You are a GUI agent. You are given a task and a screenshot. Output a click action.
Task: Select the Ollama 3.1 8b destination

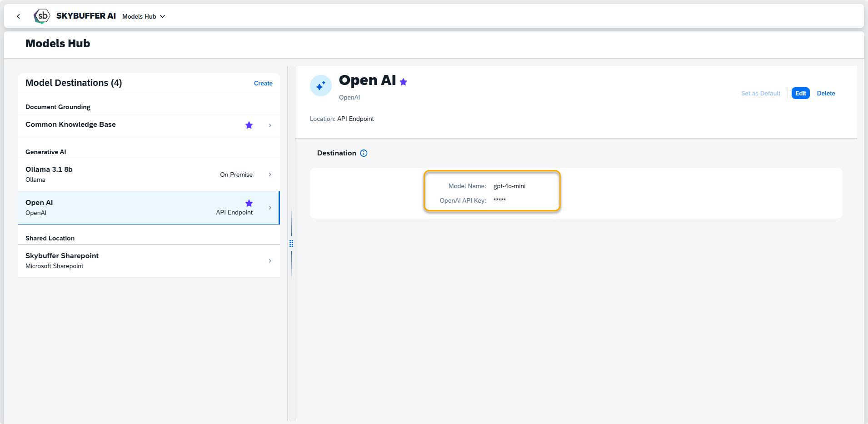(149, 175)
